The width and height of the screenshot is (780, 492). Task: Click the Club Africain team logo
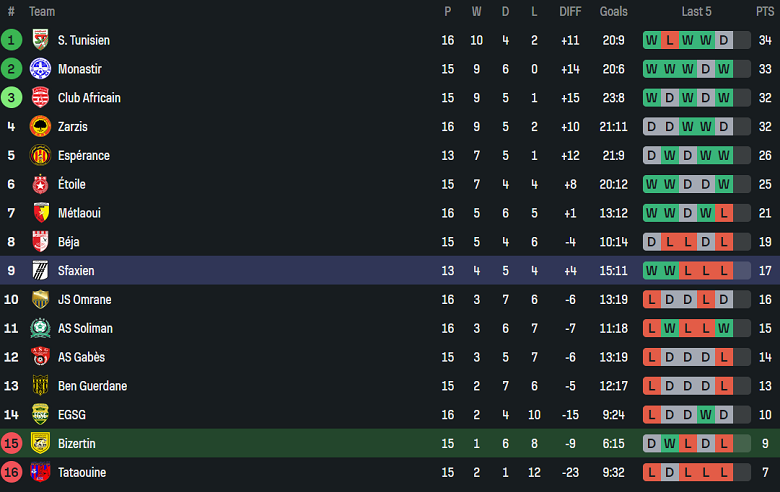(x=40, y=98)
